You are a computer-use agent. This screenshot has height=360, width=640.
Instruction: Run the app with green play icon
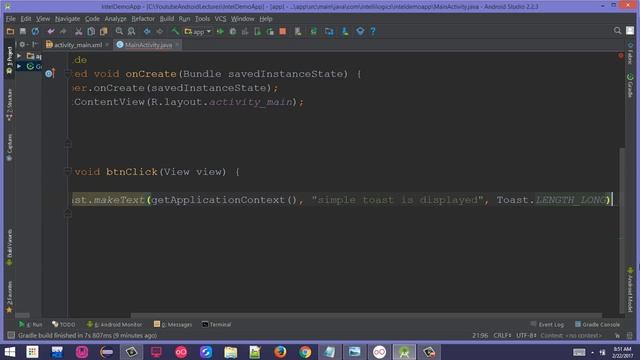click(x=220, y=31)
